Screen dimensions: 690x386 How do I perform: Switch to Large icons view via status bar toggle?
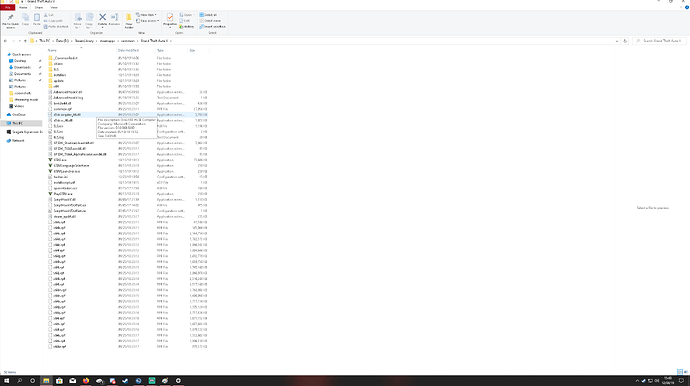pos(685,372)
